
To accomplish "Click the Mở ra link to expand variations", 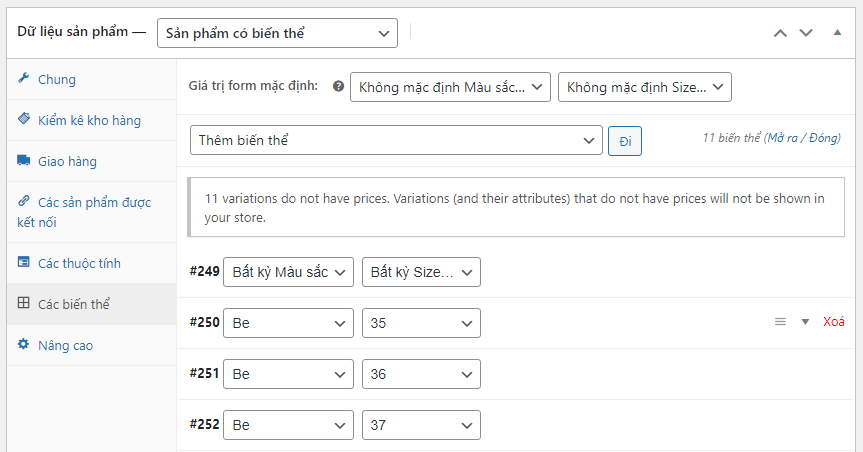I will tap(784, 139).
